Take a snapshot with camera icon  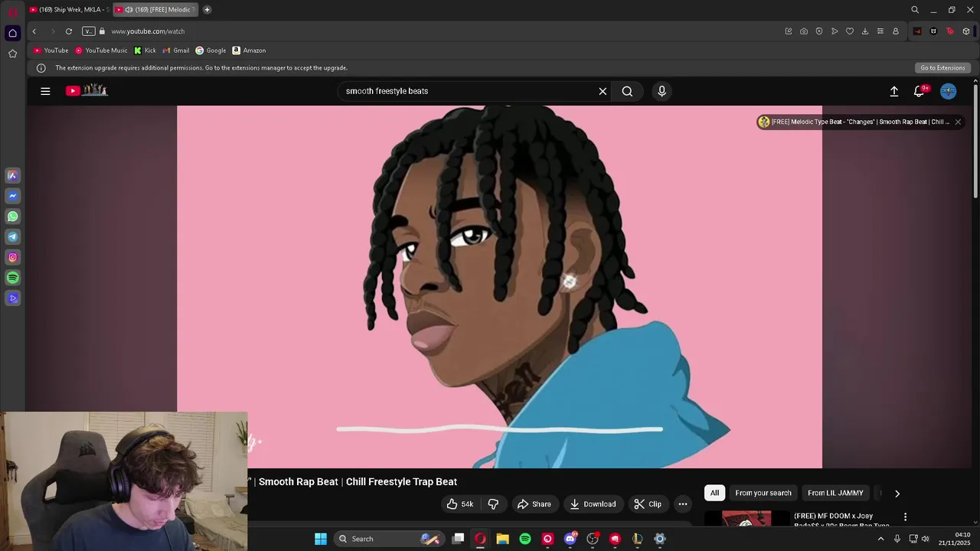click(x=804, y=31)
